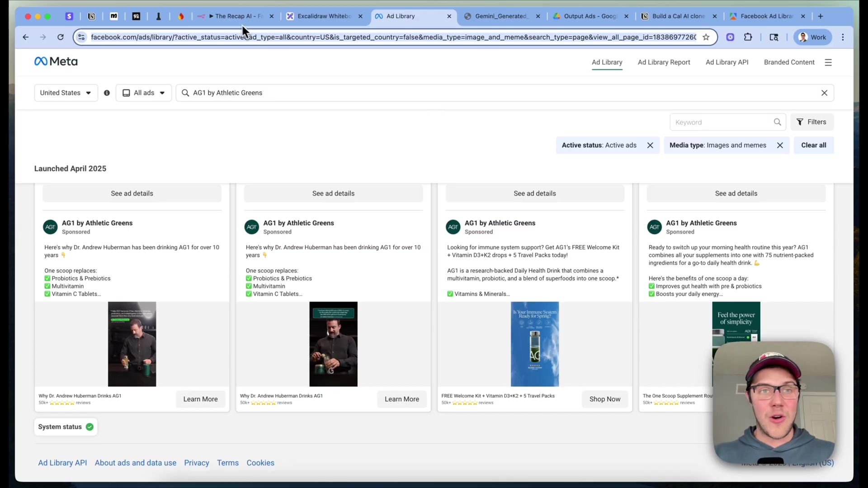The width and height of the screenshot is (868, 488).
Task: Open the Chrome three-dot menu
Action: coord(843,38)
